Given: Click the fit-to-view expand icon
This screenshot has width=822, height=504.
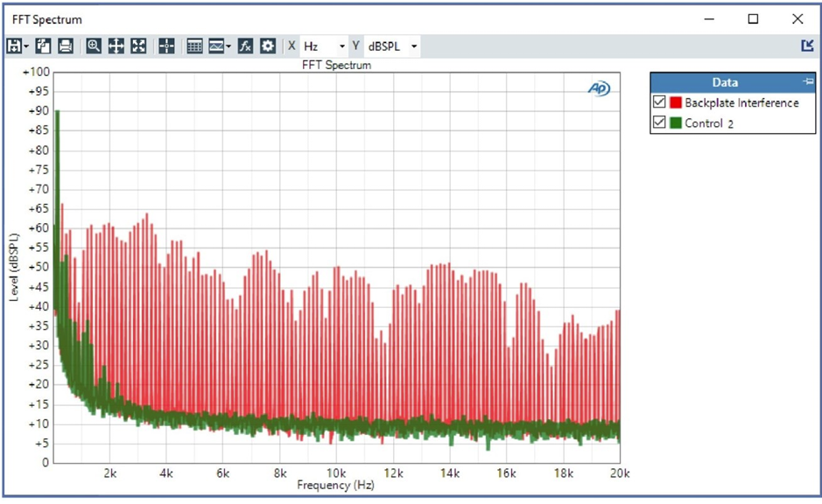Looking at the screenshot, I should 137,46.
